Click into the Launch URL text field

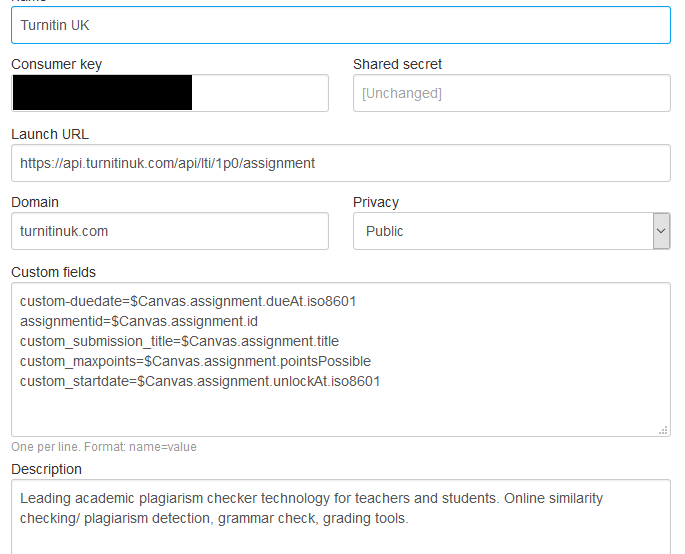(340, 163)
